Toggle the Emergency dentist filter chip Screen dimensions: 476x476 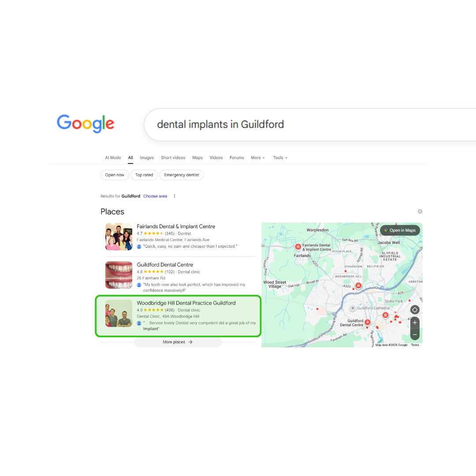click(x=182, y=175)
